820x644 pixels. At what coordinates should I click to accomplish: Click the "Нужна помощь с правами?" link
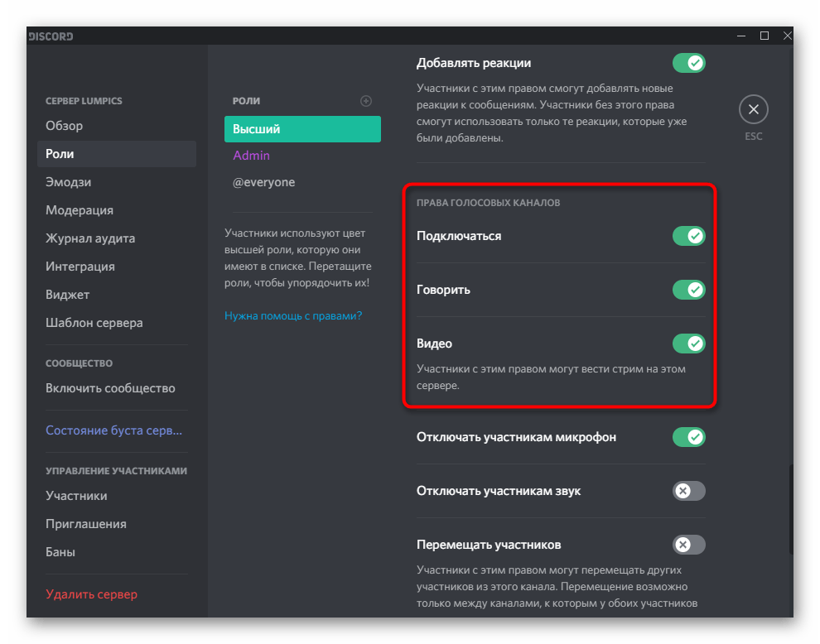(x=293, y=315)
